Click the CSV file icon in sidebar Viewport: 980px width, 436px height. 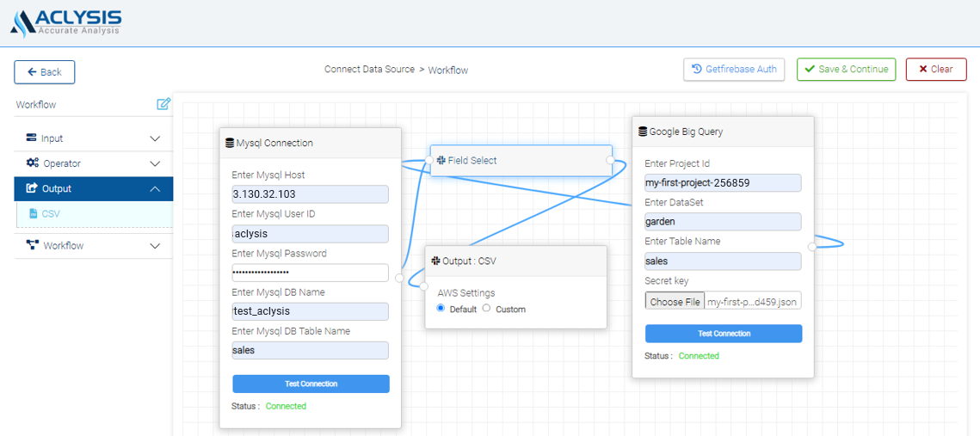34,214
